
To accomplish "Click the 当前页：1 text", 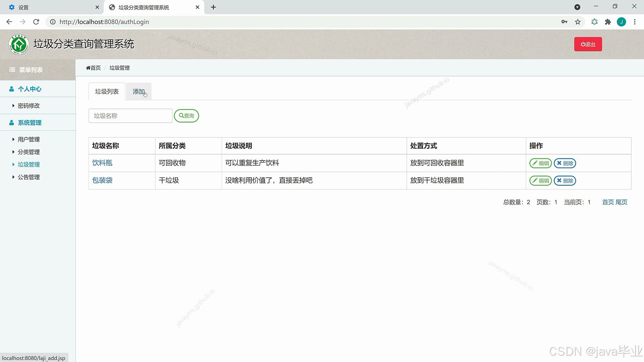I will point(577,202).
